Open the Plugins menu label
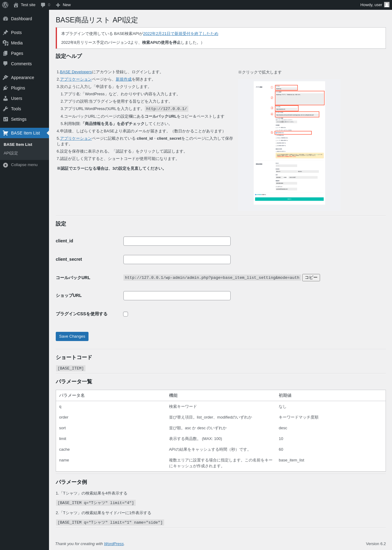The height and width of the screenshot is (550, 392). pyautogui.click(x=18, y=88)
